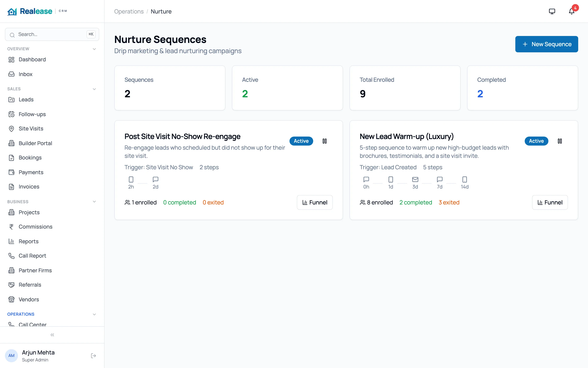Collapse the Sales section chevron
The height and width of the screenshot is (368, 588).
tap(94, 89)
